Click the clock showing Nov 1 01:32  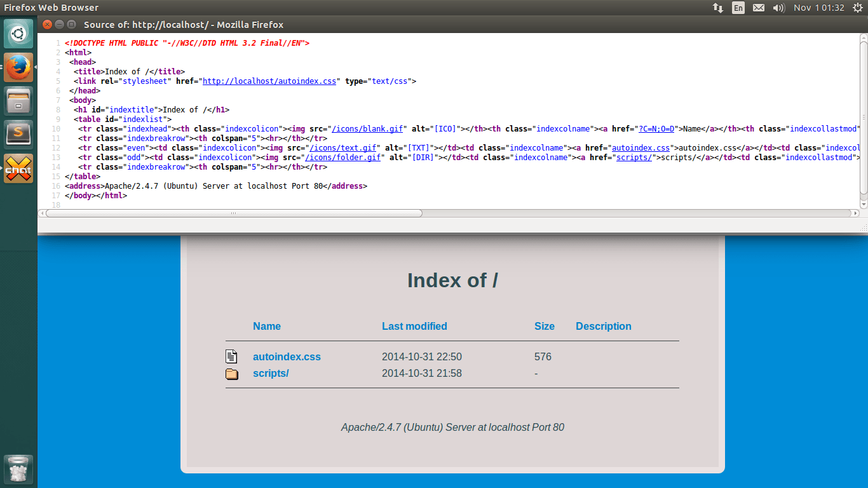click(819, 8)
